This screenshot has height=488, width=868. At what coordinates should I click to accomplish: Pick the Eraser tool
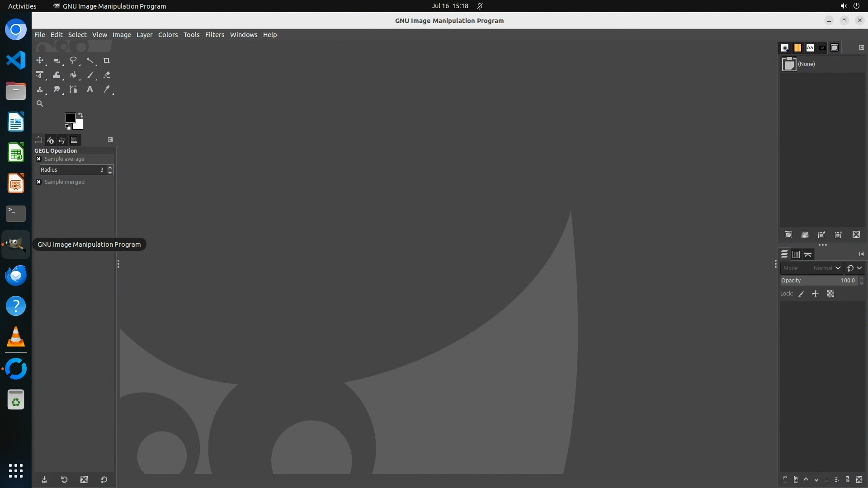coord(107,75)
